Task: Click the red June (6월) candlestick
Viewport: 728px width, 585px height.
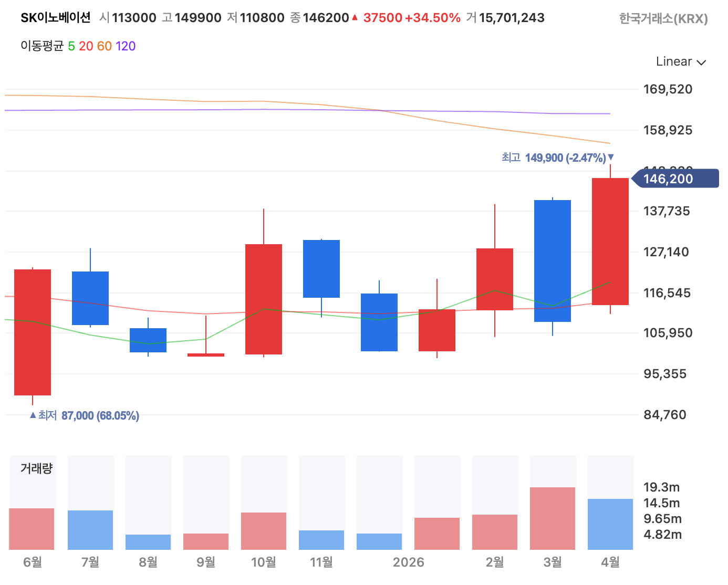Action: (33, 332)
